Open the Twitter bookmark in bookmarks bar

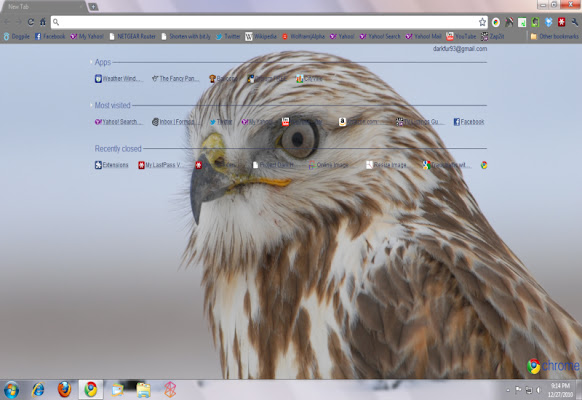tap(228, 36)
